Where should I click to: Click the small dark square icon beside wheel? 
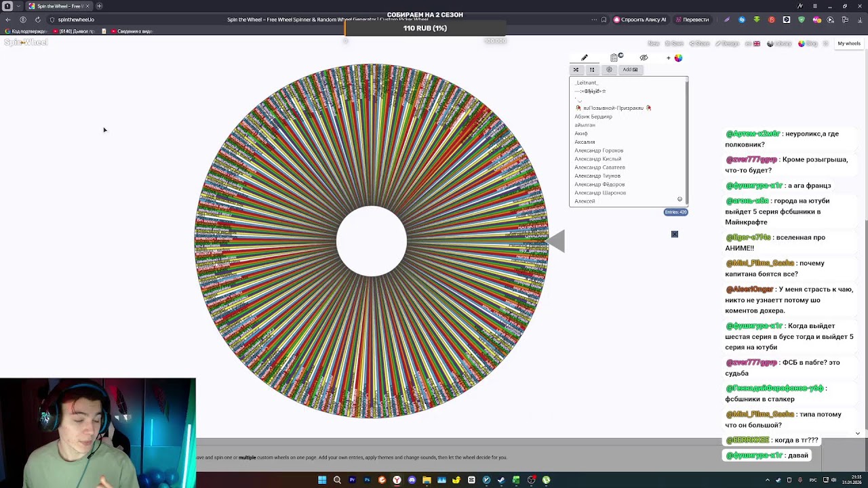675,234
